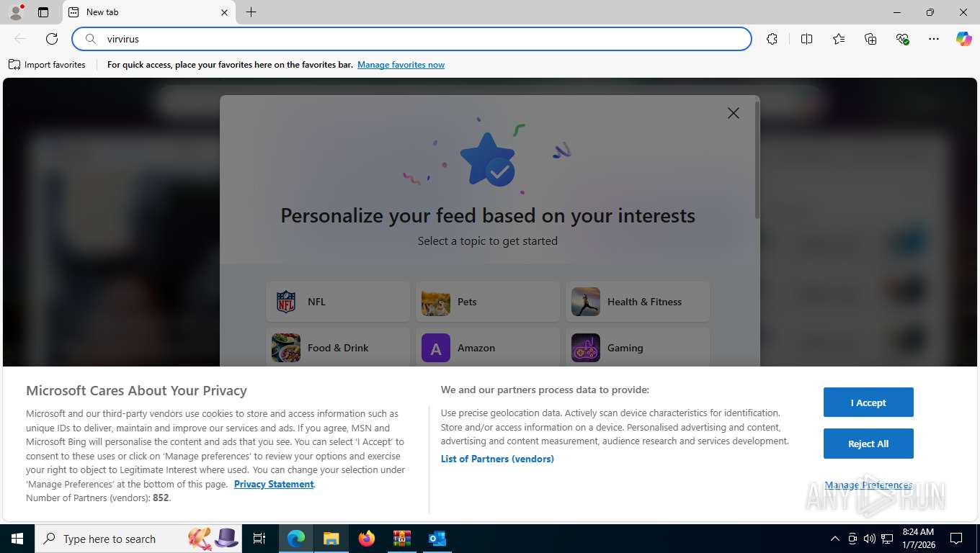Click the address bar containing virvirus
This screenshot has height=553, width=980.
[411, 39]
